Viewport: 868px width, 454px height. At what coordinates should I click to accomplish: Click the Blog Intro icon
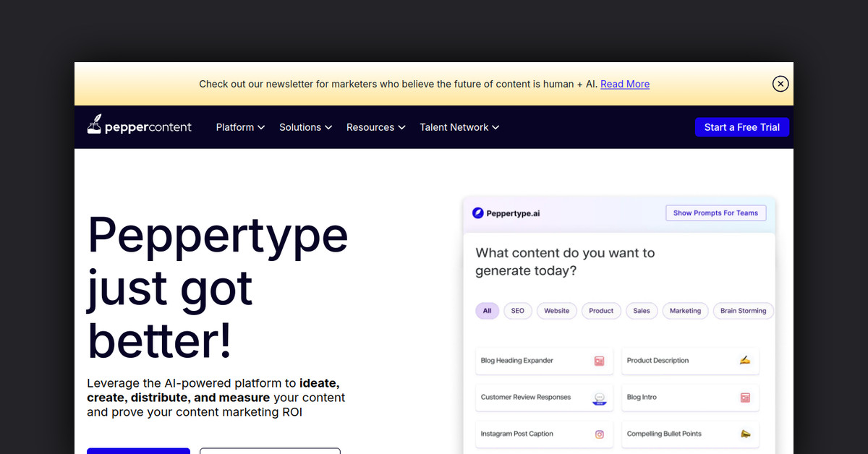click(745, 397)
